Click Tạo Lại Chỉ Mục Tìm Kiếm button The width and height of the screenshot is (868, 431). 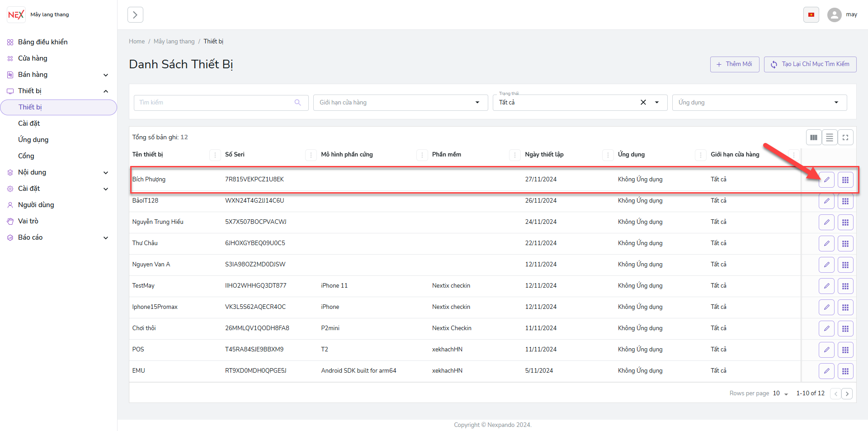810,64
